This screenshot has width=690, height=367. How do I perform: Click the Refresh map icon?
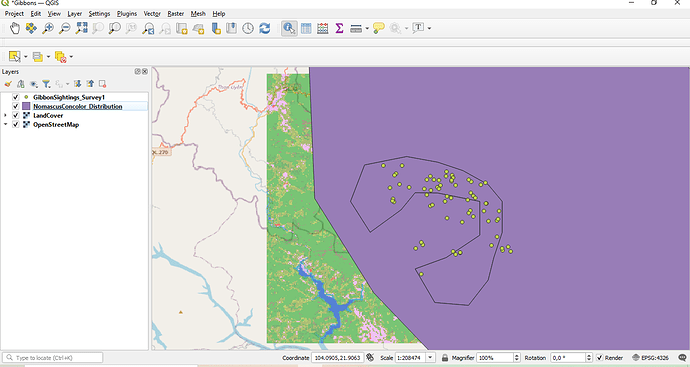(264, 29)
